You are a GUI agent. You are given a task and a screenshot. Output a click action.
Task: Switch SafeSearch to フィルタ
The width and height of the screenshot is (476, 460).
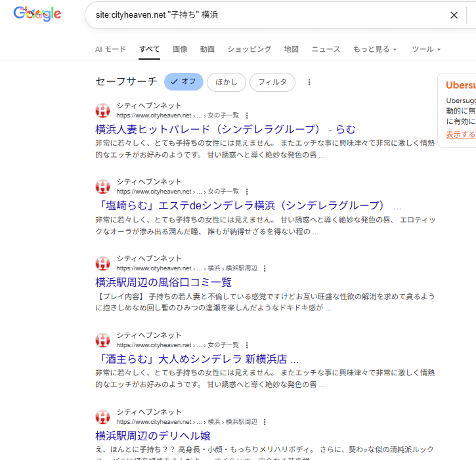click(x=272, y=82)
